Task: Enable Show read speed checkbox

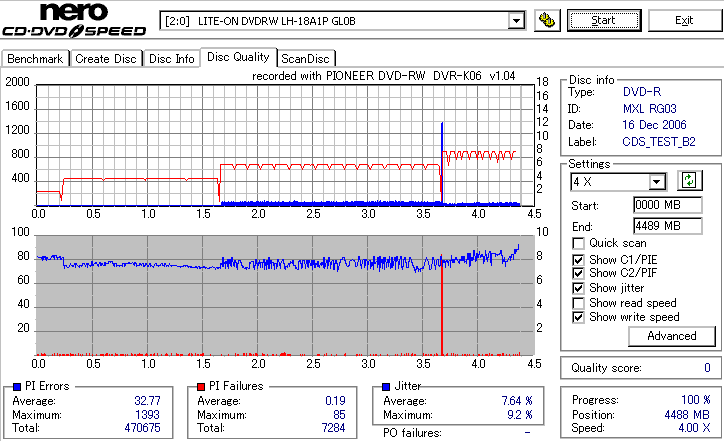Action: [578, 303]
